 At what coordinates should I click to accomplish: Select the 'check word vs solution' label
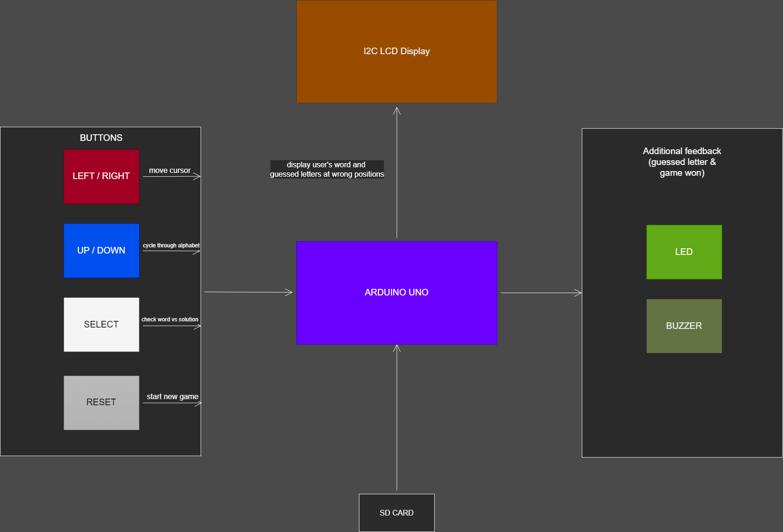click(170, 319)
